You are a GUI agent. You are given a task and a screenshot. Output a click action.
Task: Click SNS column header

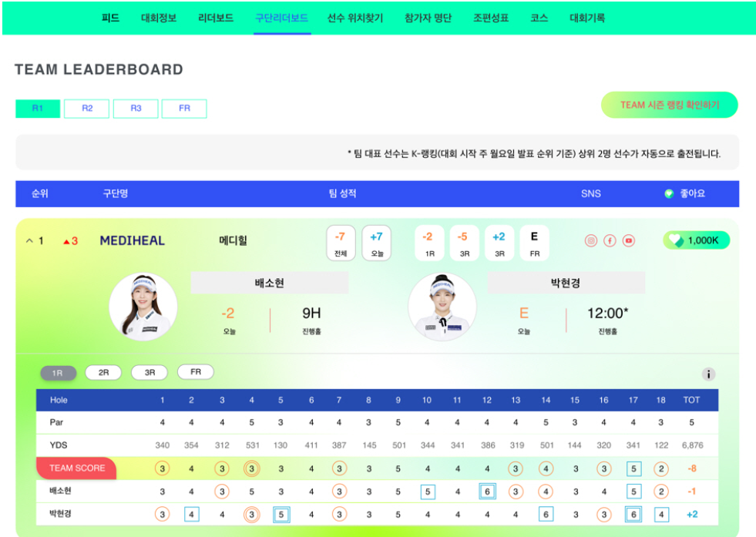tap(590, 194)
